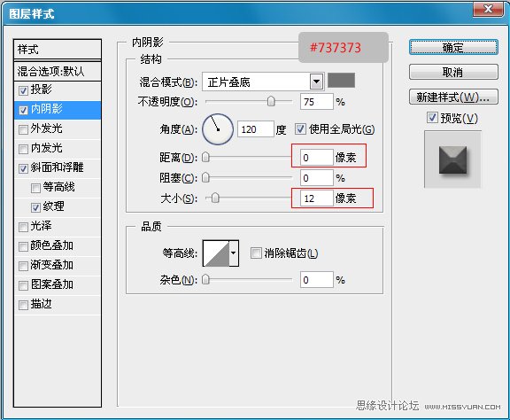Enable the 描边 checkbox

click(23, 305)
